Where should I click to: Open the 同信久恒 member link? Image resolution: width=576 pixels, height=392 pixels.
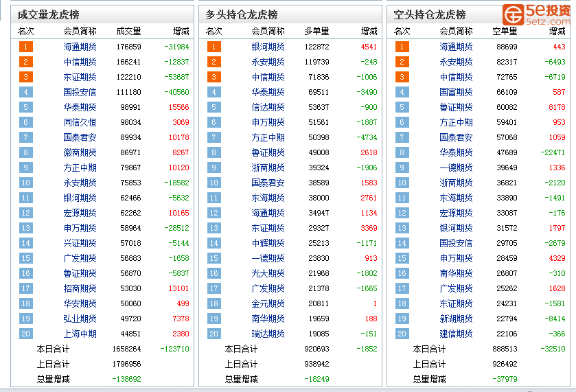point(80,122)
